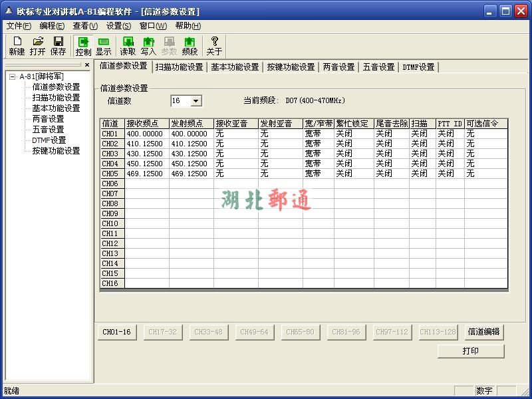Close the left tree side panel

[87, 65]
